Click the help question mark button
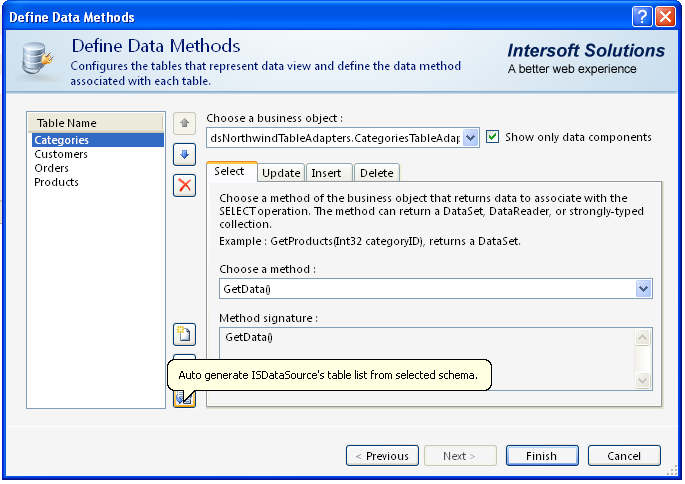This screenshot has height=484, width=685. pos(643,17)
